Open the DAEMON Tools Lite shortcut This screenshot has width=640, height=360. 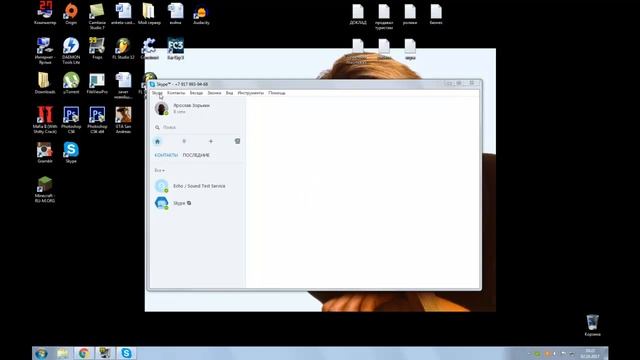(x=71, y=51)
